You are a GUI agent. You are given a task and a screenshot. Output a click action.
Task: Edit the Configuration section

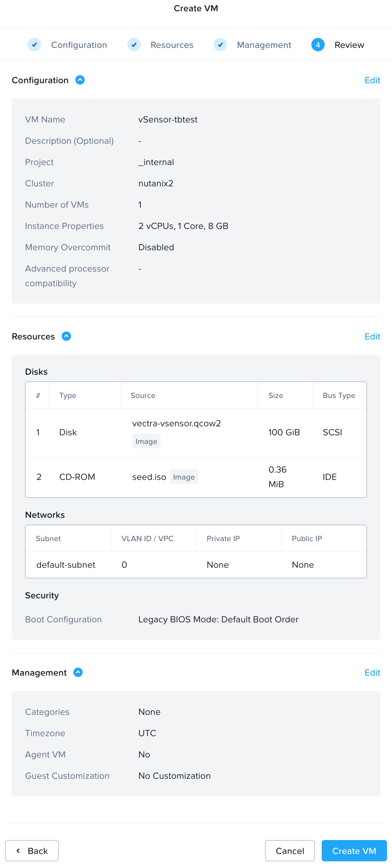coord(372,80)
